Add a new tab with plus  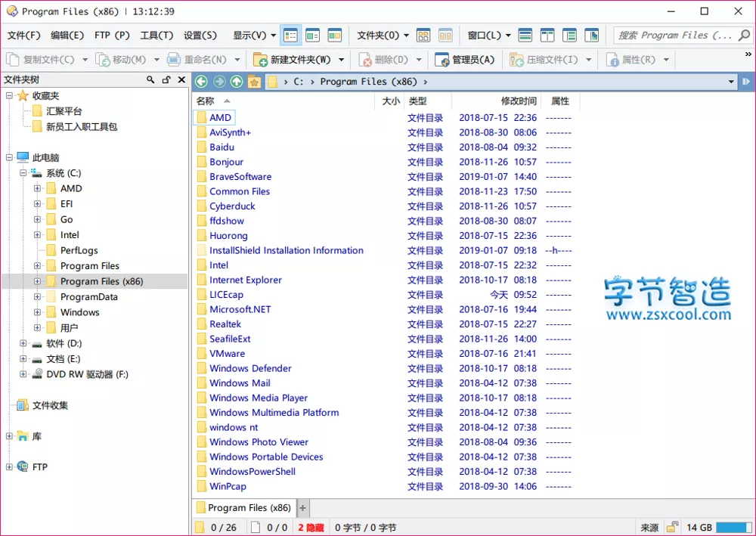coord(303,507)
